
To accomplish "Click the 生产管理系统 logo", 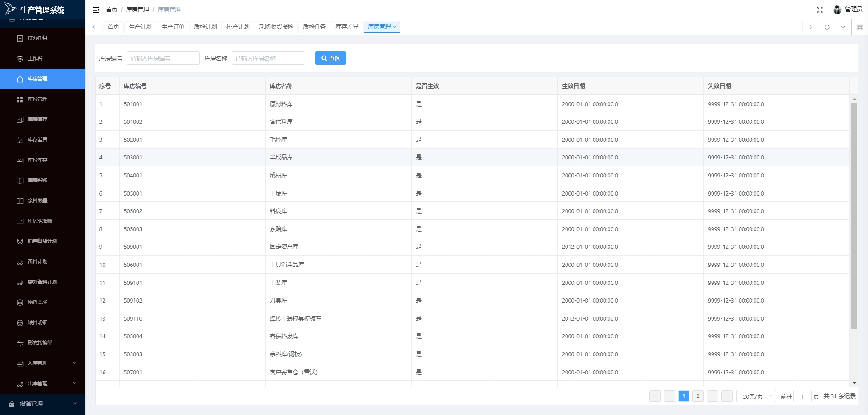I will tap(35, 9).
